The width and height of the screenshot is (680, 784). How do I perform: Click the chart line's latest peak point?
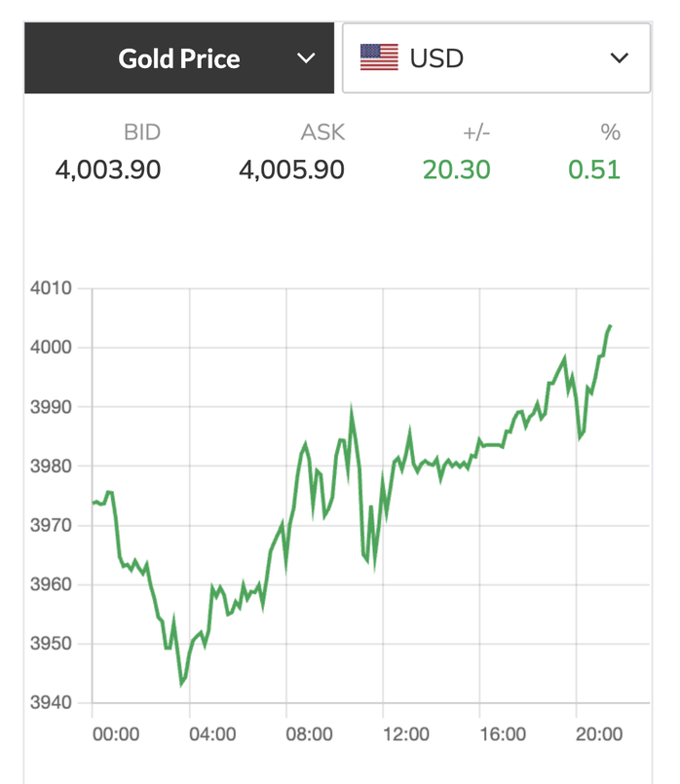(x=610, y=326)
